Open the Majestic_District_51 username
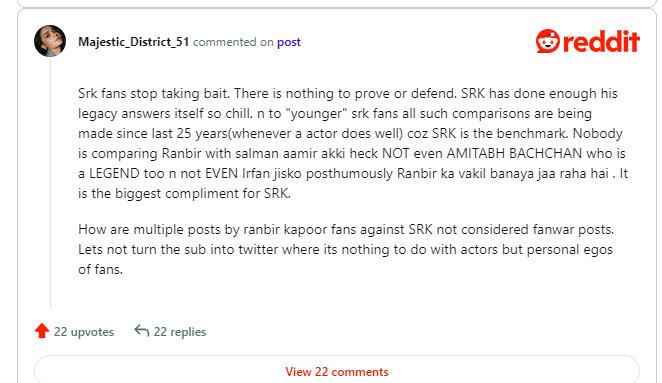This screenshot has height=383, width=662. click(x=133, y=42)
